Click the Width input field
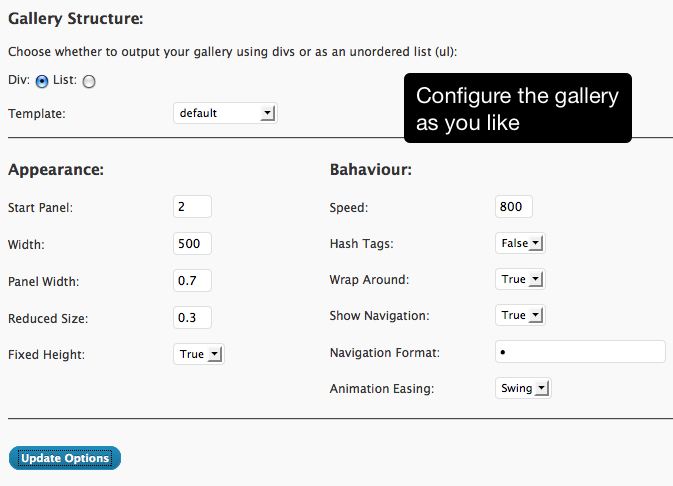Viewport: 673px width, 486px height. [x=192, y=243]
